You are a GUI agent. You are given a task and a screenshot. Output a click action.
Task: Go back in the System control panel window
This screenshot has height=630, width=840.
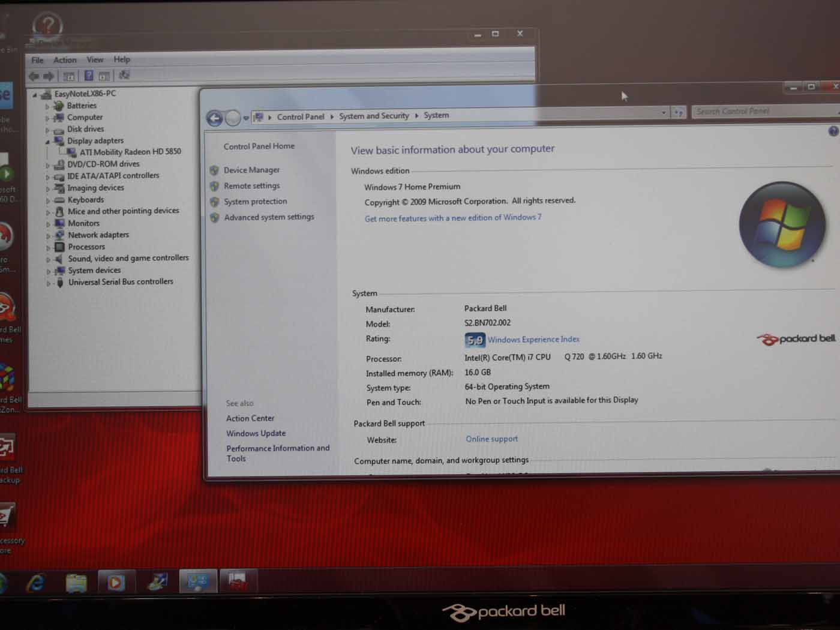pos(215,118)
